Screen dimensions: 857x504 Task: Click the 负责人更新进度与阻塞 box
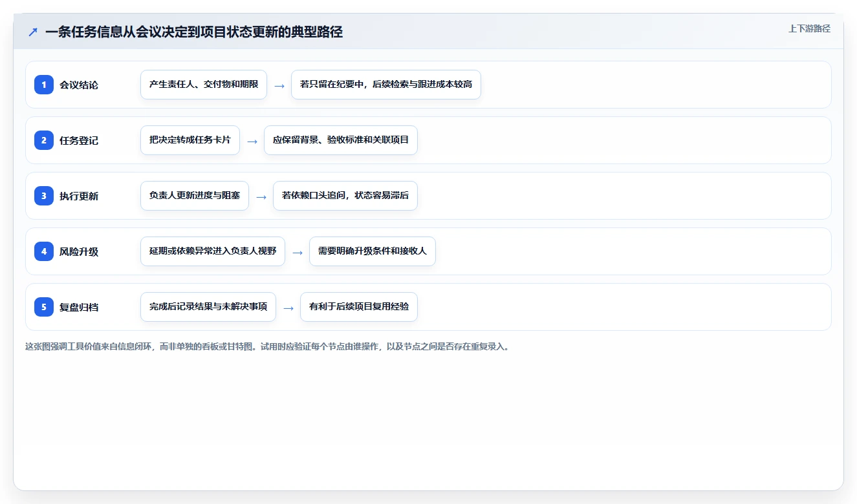coord(195,196)
